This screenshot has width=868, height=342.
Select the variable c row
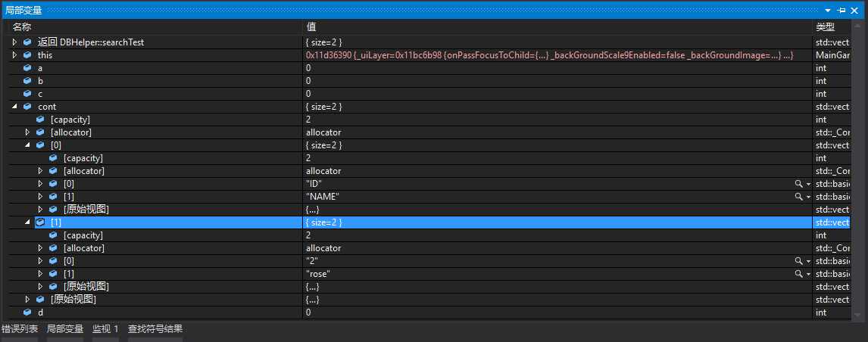click(429, 94)
